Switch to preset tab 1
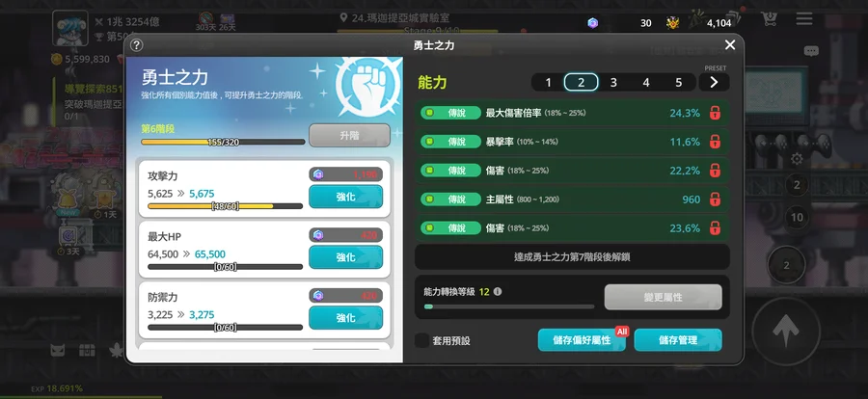 (x=548, y=83)
